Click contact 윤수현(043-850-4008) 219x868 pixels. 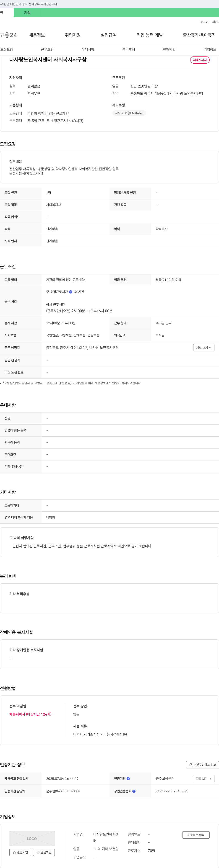(x=63, y=791)
